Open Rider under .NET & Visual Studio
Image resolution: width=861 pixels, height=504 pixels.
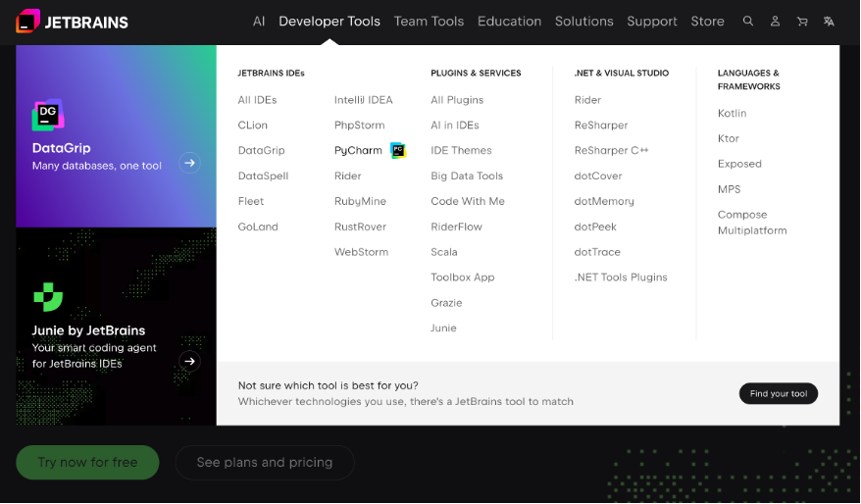coord(587,100)
